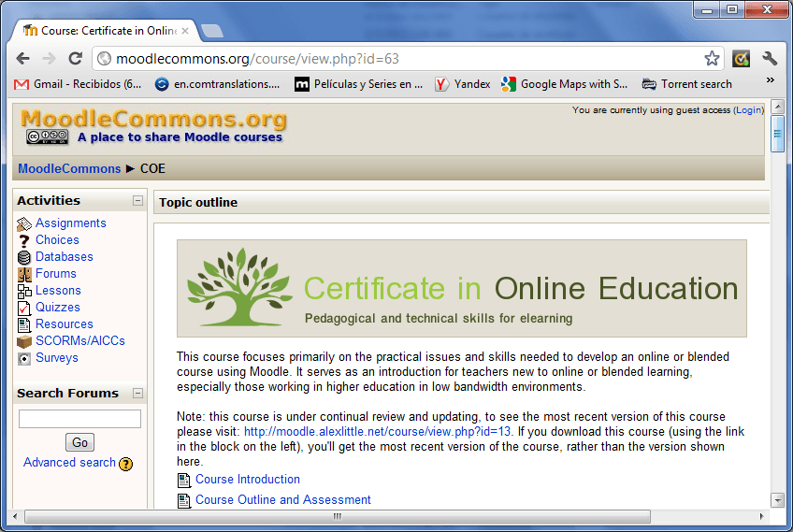
Task: Click the Quizzes icon
Action: (23, 308)
